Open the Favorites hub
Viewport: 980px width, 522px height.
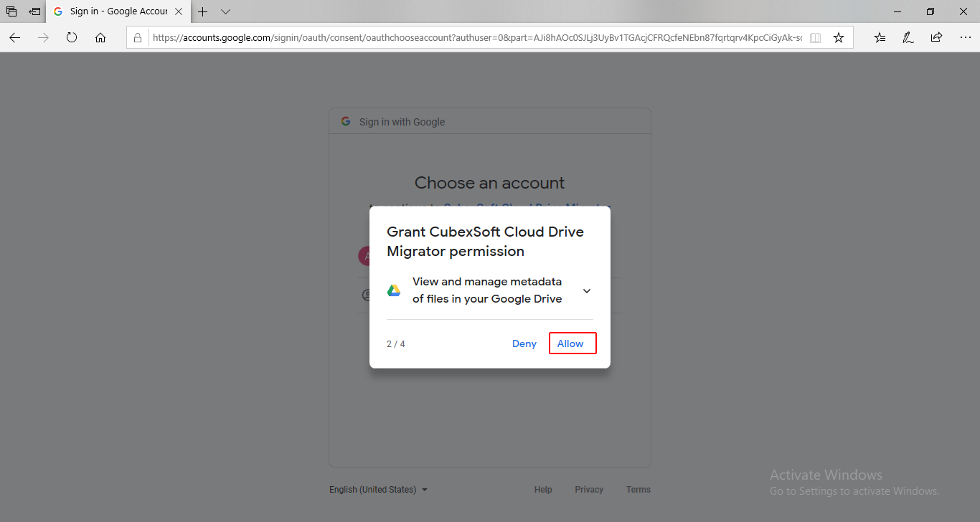click(880, 38)
